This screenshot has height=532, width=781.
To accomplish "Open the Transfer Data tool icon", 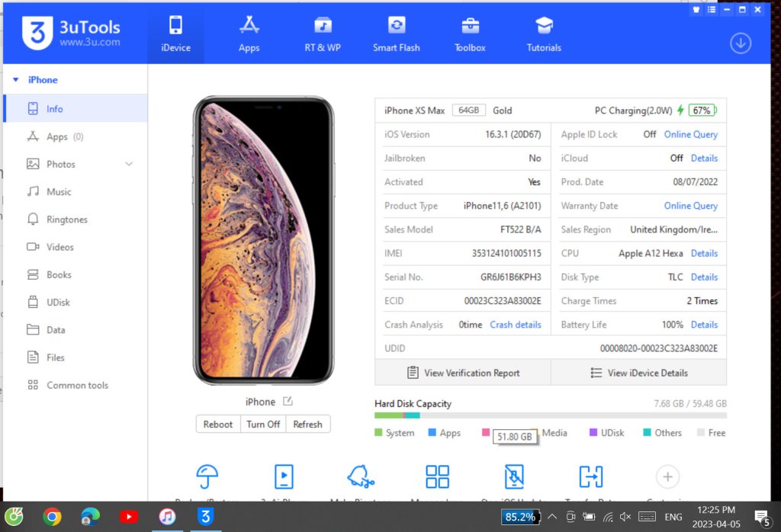I will [591, 477].
